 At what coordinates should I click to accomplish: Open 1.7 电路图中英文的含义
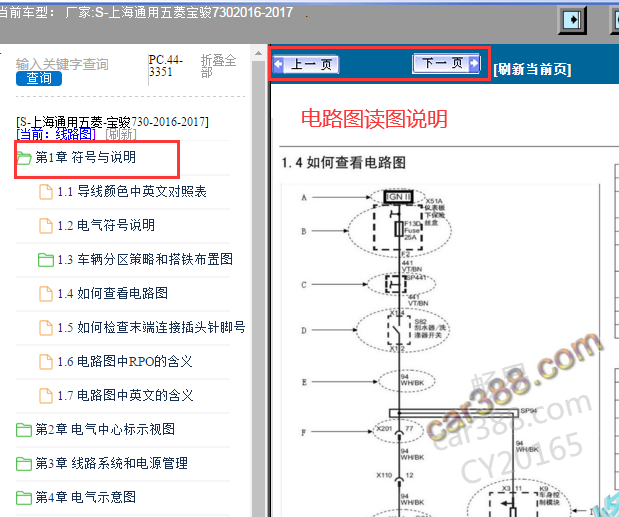125,395
